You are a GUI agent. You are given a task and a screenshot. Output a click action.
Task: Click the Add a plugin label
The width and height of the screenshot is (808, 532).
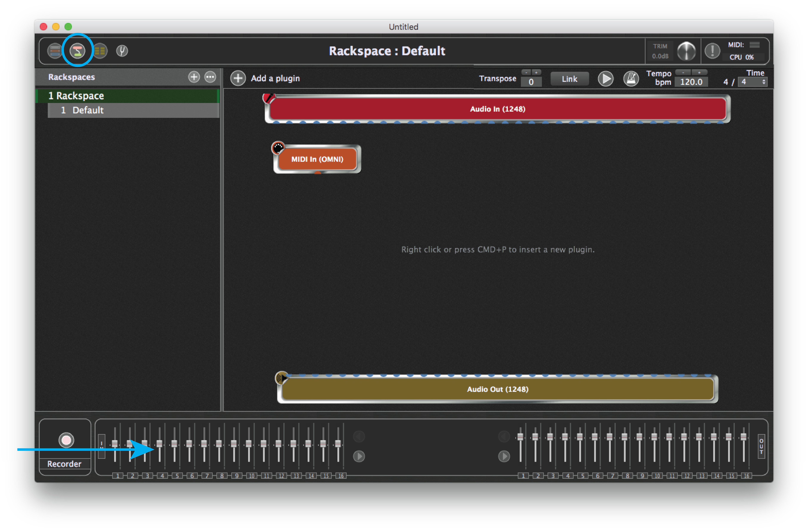click(275, 78)
